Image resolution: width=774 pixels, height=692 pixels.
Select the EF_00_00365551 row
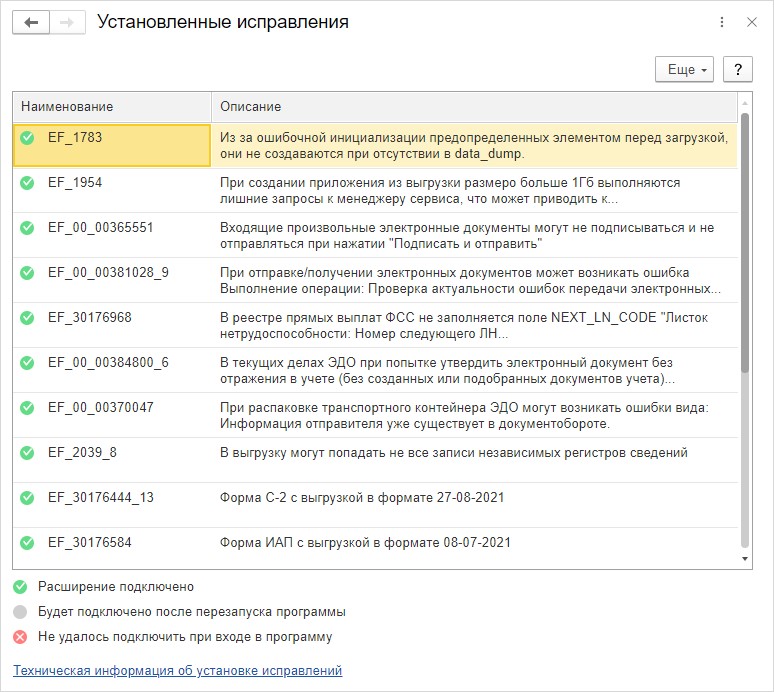tap(375, 235)
